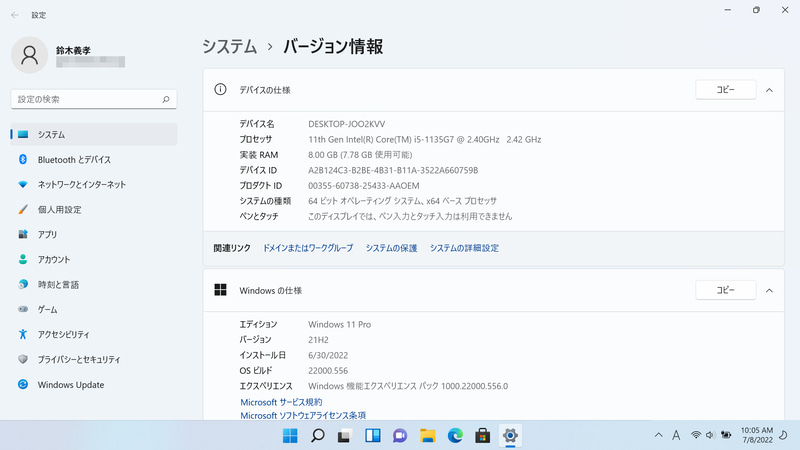Go to ゲーム settings
800x450 pixels.
(x=94, y=309)
